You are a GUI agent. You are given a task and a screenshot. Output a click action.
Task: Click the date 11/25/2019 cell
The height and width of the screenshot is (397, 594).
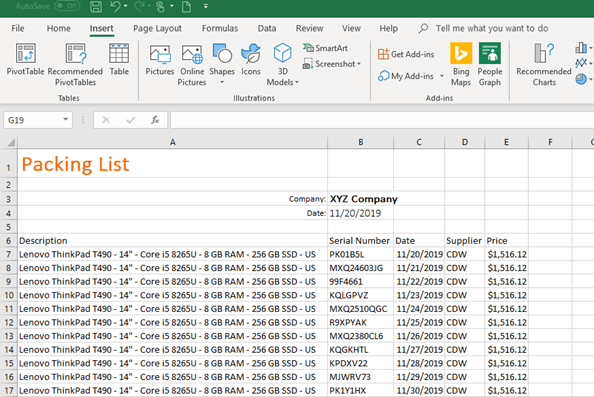point(419,322)
